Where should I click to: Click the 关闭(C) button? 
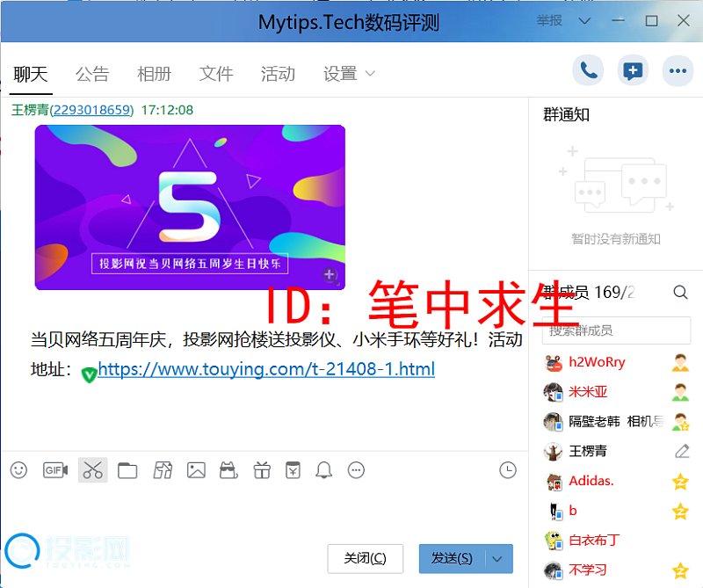[x=365, y=559]
